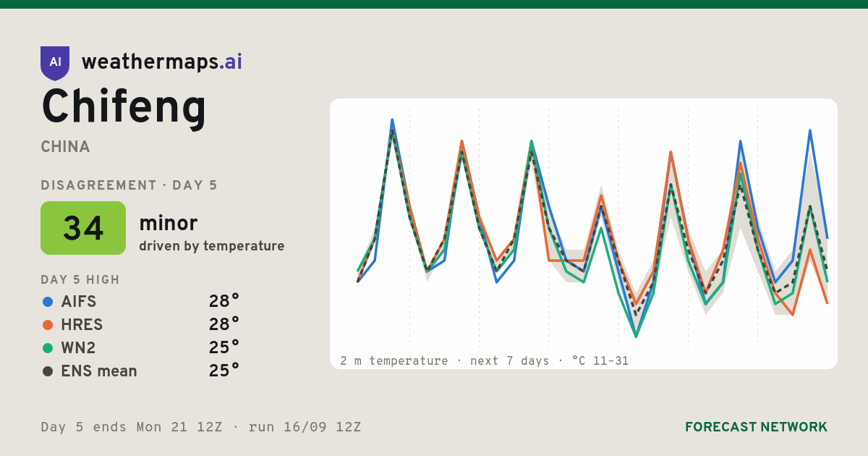Click the AIFS model label
This screenshot has height=456, width=868.
tap(79, 302)
